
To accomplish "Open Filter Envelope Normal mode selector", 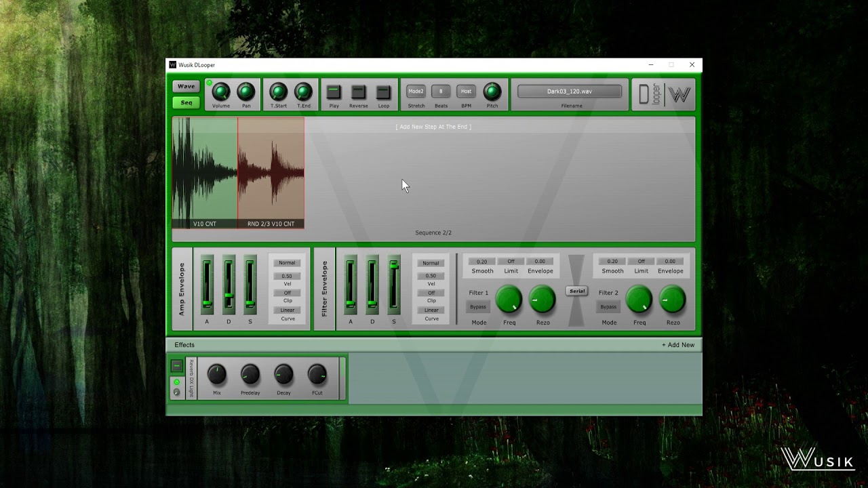I will pyautogui.click(x=431, y=263).
